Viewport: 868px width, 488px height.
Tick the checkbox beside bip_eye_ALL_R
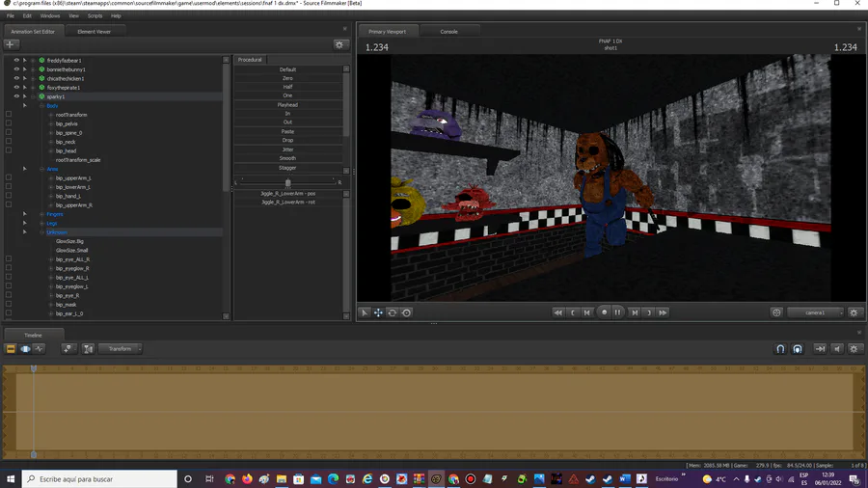[9, 258]
